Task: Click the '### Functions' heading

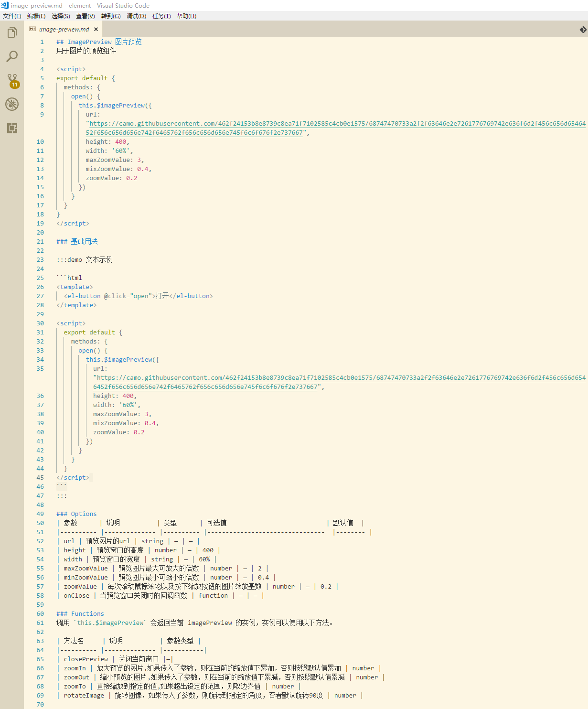Action: (x=80, y=614)
